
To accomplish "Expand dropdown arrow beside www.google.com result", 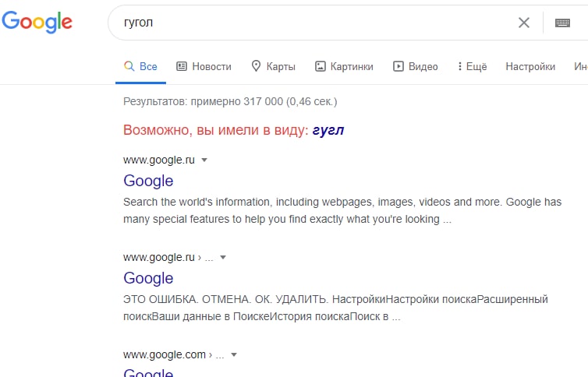I will point(234,354).
